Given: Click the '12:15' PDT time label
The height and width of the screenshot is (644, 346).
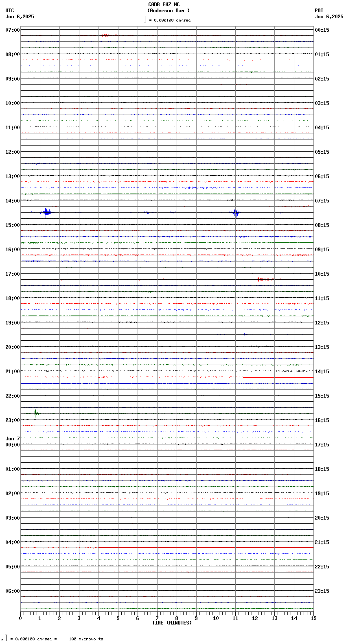Looking at the screenshot, I should [322, 323].
